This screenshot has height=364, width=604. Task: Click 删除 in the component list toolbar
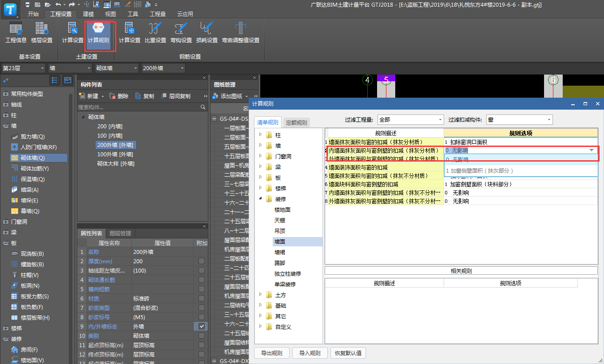click(x=119, y=96)
